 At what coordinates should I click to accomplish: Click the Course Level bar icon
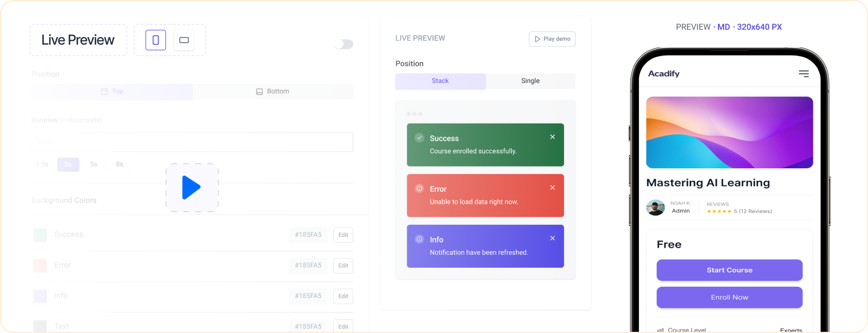pyautogui.click(x=661, y=330)
